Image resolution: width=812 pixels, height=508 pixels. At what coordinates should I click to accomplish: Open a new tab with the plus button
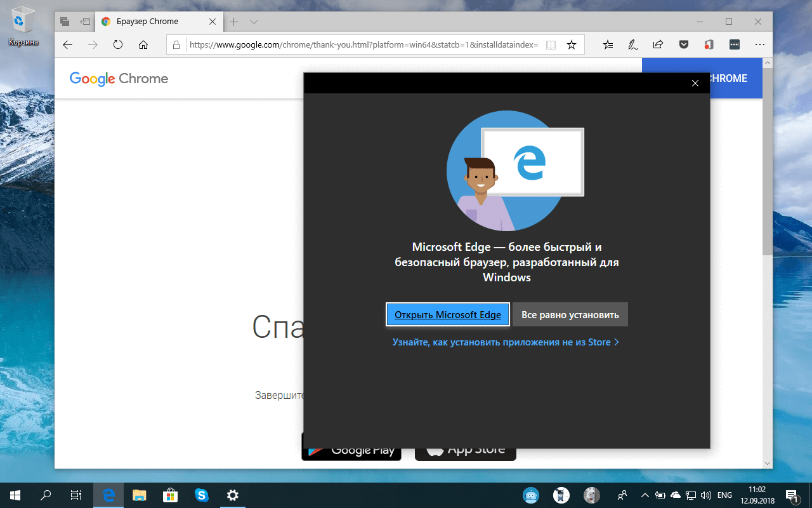click(x=233, y=22)
